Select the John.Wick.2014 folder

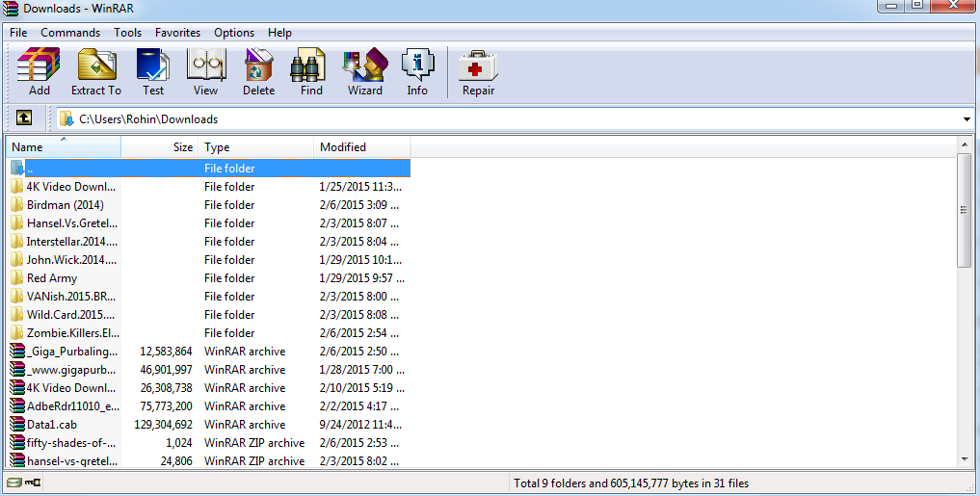(72, 260)
